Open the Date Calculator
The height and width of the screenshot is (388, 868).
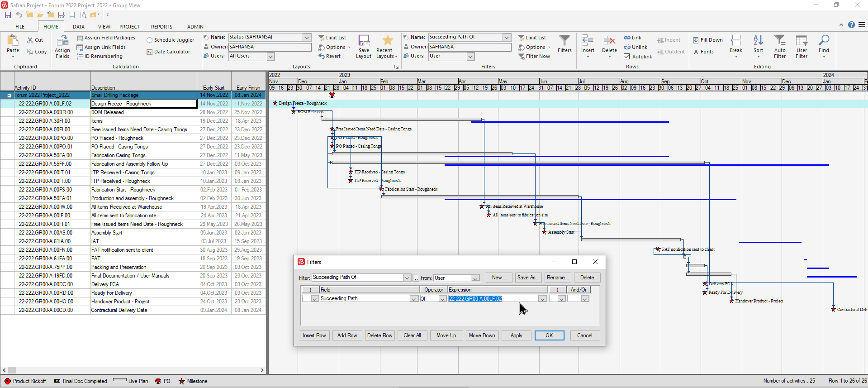(x=168, y=52)
